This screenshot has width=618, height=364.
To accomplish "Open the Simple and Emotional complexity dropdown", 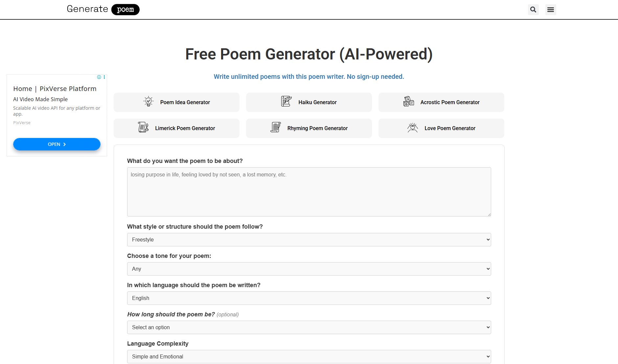I will point(309,357).
